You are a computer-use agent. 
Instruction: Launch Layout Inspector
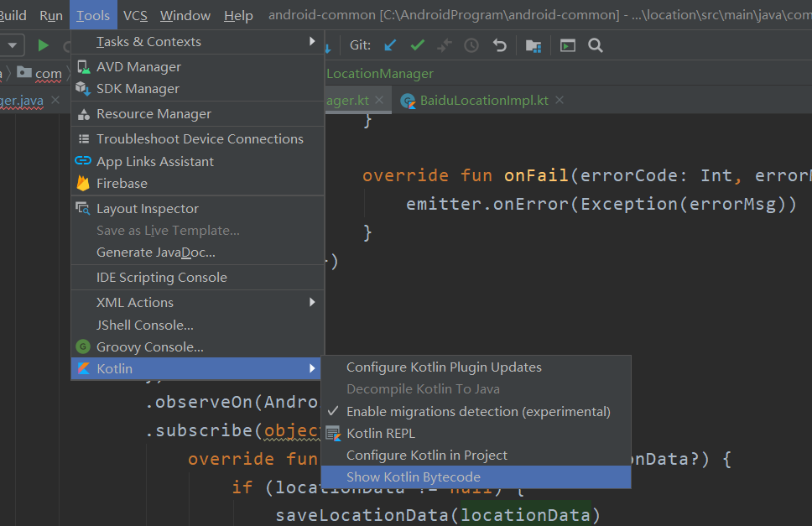click(x=197, y=209)
